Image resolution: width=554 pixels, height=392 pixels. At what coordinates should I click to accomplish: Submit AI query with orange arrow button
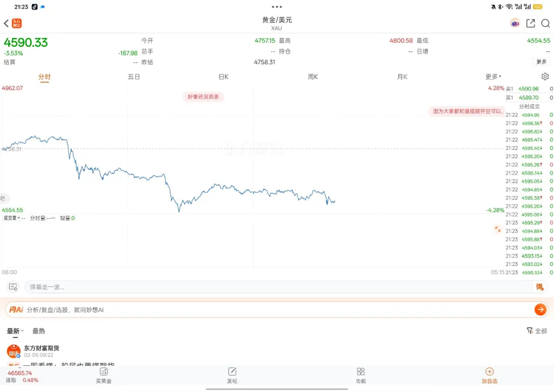(540, 309)
